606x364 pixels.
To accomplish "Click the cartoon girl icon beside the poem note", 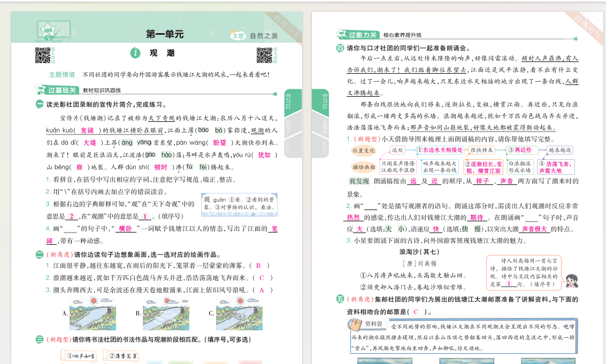I will point(572,281).
